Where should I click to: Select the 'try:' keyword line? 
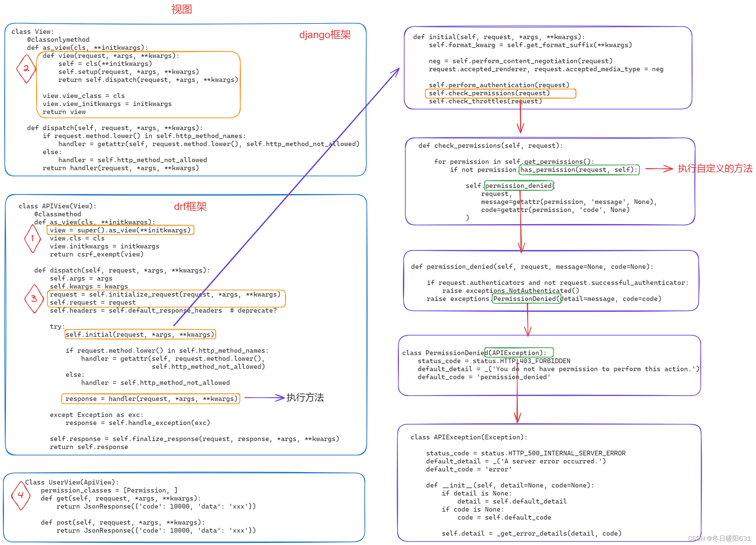click(x=57, y=327)
